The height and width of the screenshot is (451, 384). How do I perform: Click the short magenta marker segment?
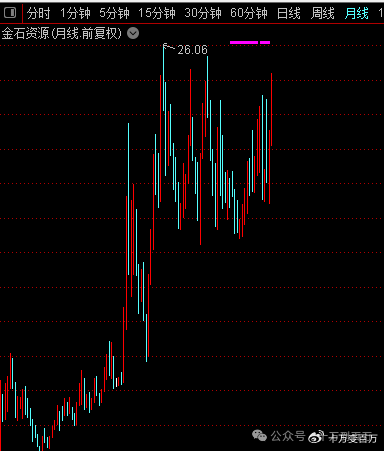tap(265, 42)
